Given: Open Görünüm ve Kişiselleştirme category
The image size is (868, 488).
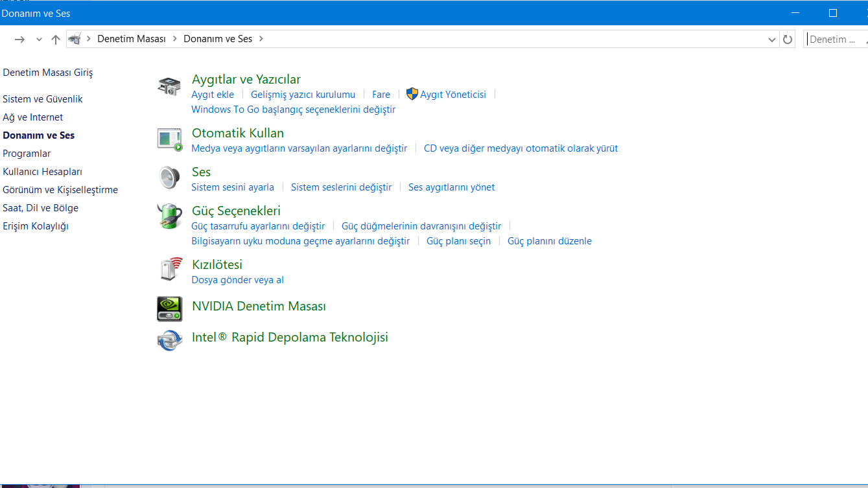Looking at the screenshot, I should [60, 190].
